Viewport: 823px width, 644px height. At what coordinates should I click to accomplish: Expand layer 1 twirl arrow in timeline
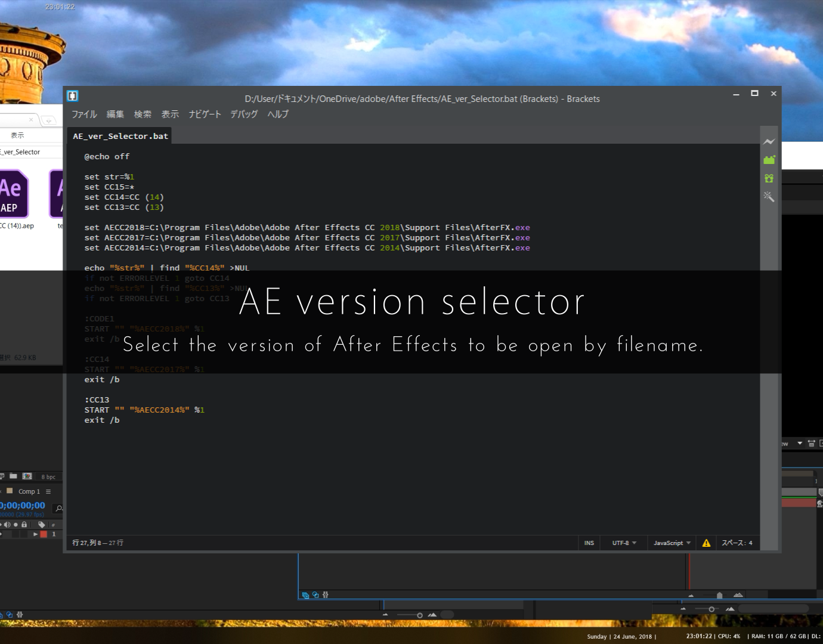(x=35, y=534)
